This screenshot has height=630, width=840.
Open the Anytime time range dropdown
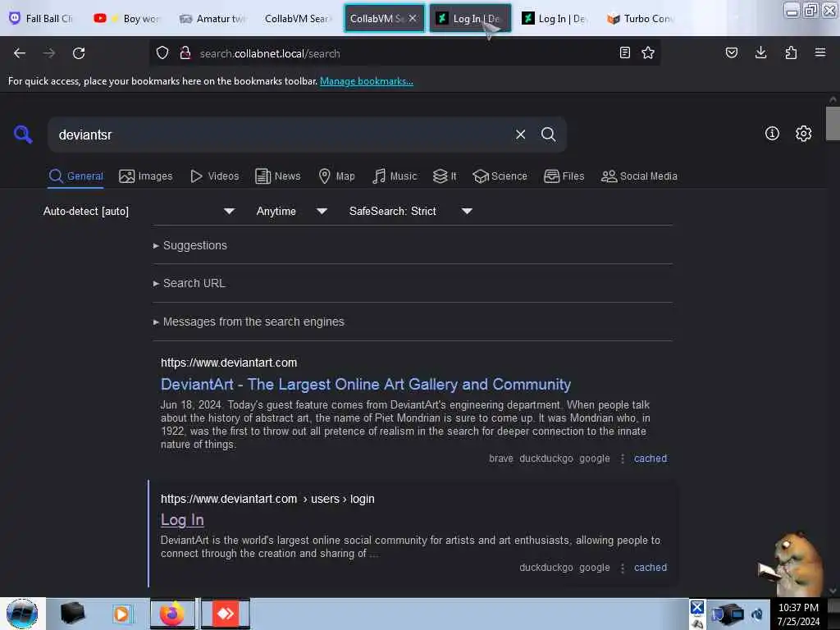coord(291,211)
